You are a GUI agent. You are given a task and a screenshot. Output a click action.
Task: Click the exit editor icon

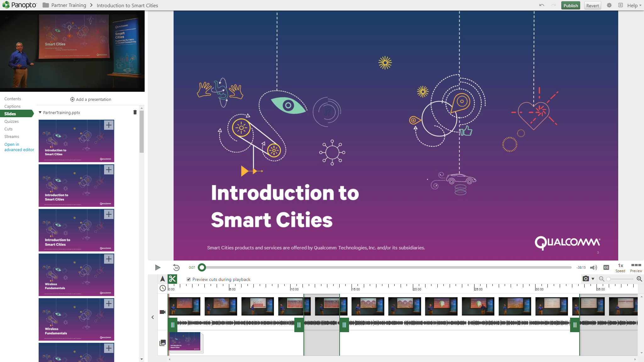tap(620, 5)
